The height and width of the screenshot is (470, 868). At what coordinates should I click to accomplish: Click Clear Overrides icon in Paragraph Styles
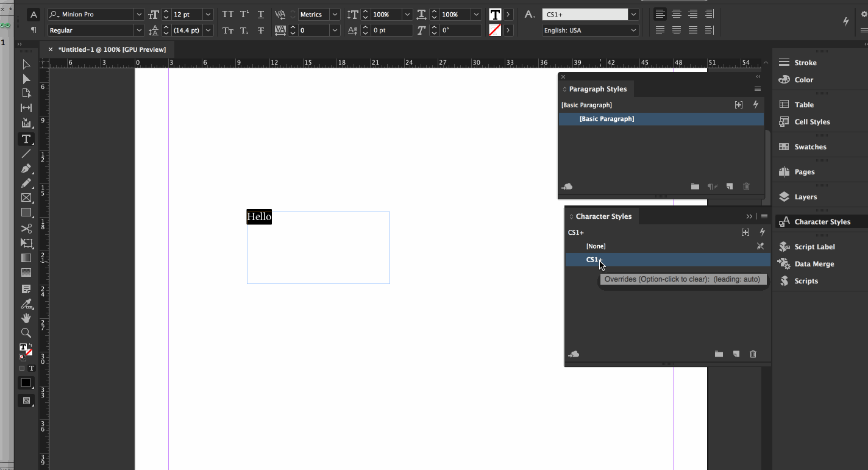712,187
